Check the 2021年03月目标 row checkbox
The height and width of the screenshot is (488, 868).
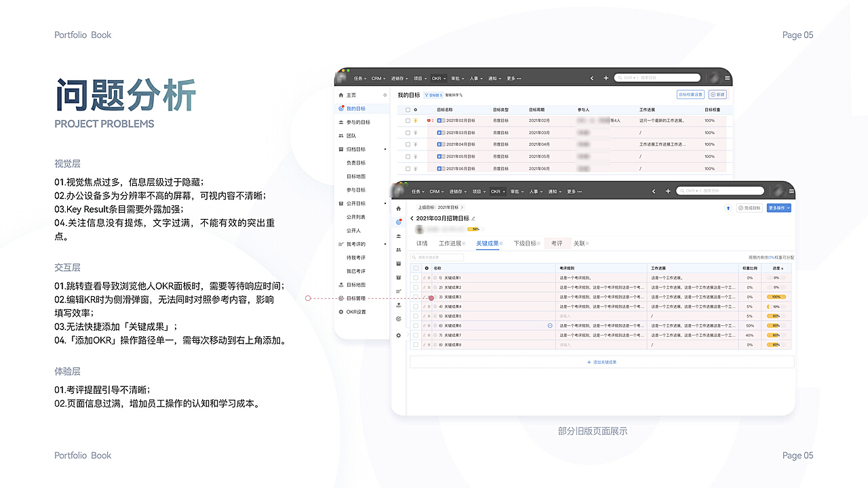[408, 133]
